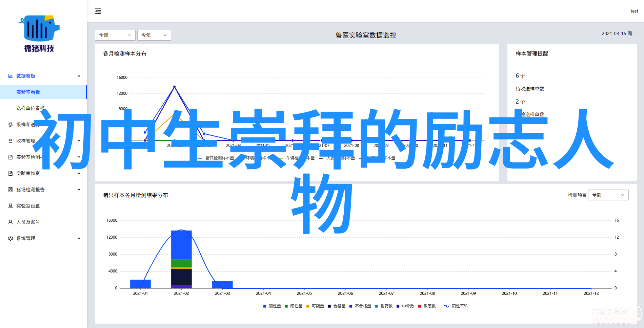Screen dimensions: 644x328
Task: Click the 猪只样本各月检测结果分布 heading
Action: pyautogui.click(x=136, y=195)
